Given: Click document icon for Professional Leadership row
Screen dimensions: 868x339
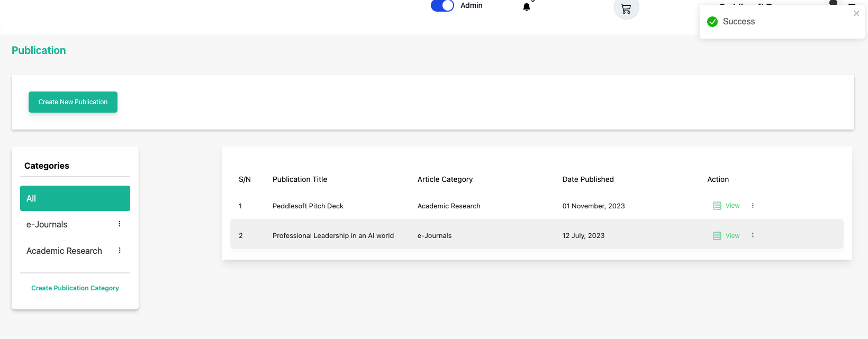Looking at the screenshot, I should coord(717,236).
